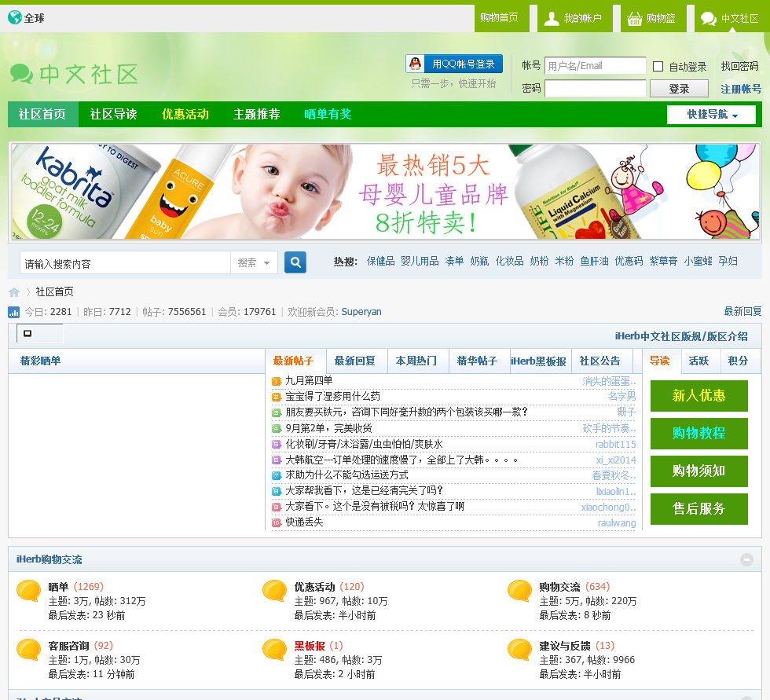Select 晒单有奖 in navigation bar
Screen dimensions: 770x700
point(328,115)
